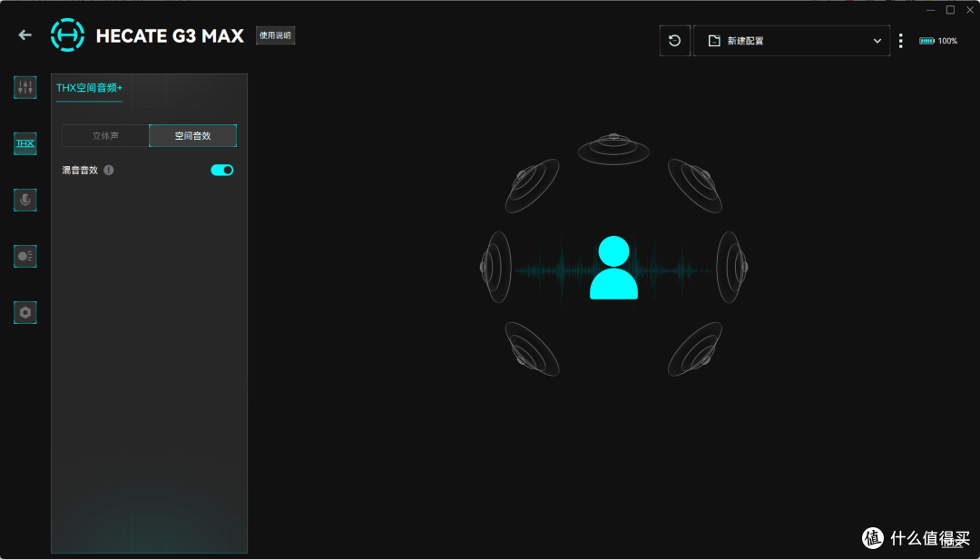
Task: Minimize the HECATE window
Action: click(931, 10)
